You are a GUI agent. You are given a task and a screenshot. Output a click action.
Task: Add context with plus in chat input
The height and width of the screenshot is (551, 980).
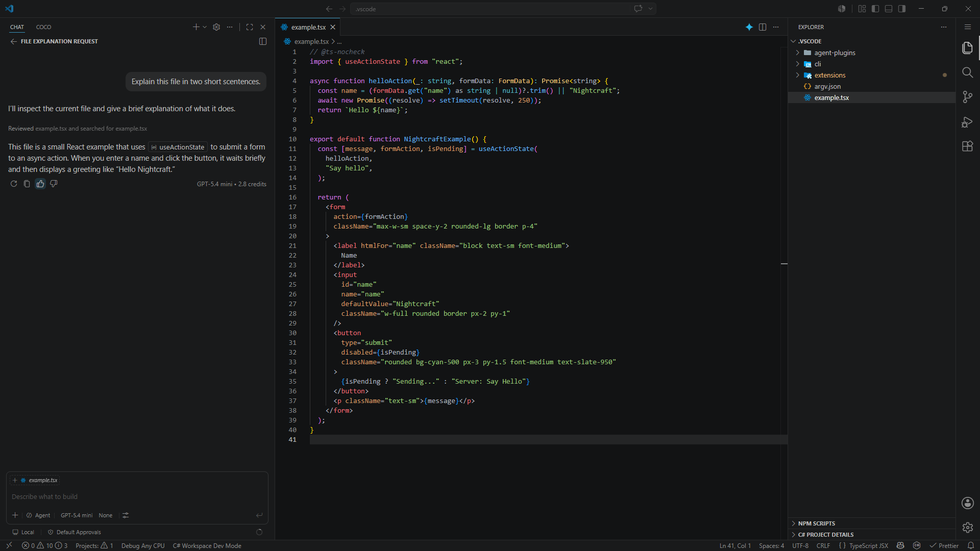coord(15,515)
